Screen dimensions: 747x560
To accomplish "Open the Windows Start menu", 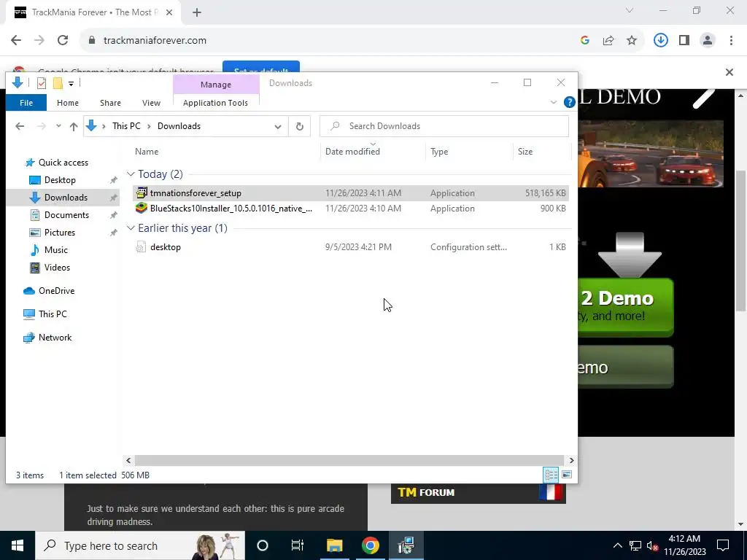I will 18,545.
